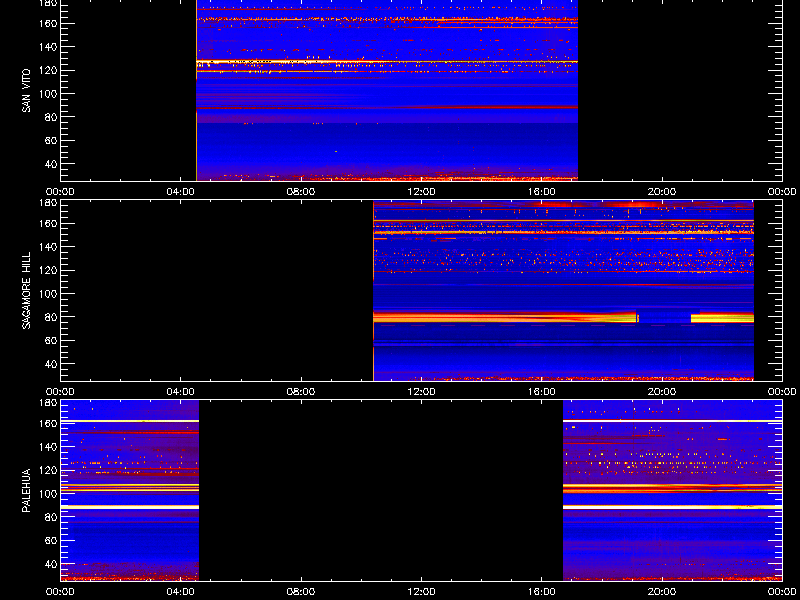Click 16:00 time label under SAN VITO plot
The width and height of the screenshot is (800, 600).
point(542,192)
